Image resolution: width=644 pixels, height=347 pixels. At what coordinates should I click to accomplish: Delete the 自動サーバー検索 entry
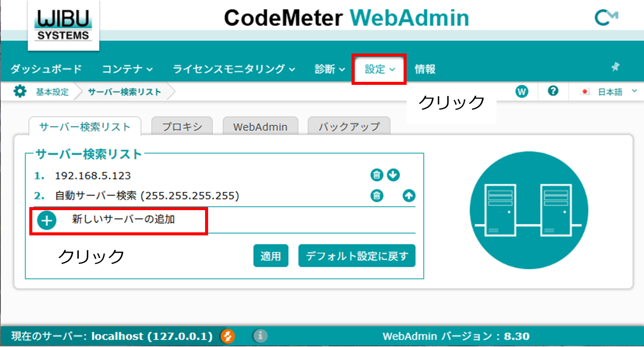[x=376, y=195]
